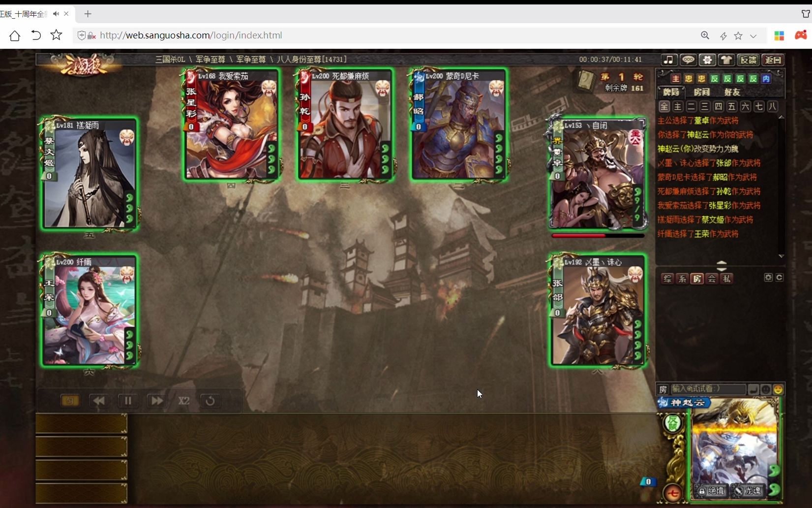Viewport: 812px width, 508px height.
Task: Select the 房 chat channel tab
Action: click(697, 279)
